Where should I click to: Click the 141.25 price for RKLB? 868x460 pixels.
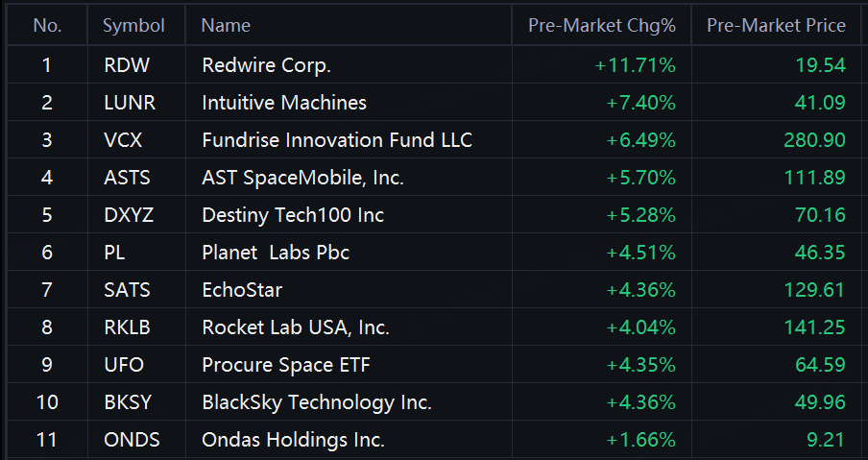815,327
